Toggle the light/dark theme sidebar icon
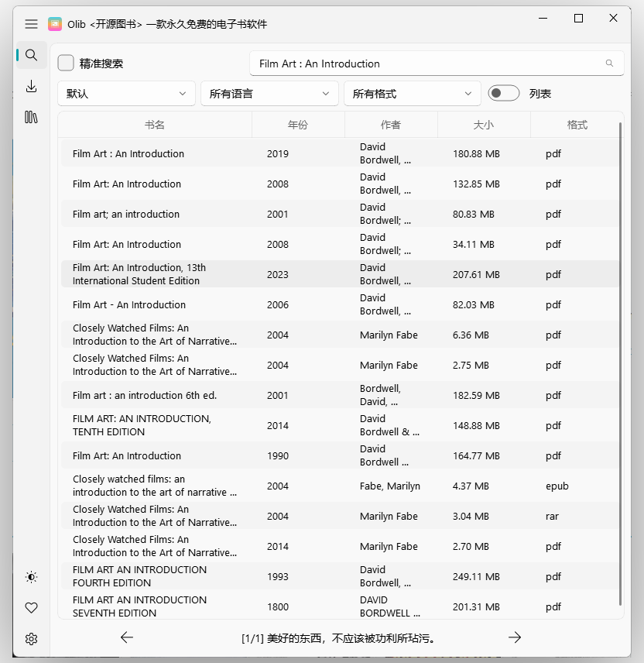 tap(31, 577)
